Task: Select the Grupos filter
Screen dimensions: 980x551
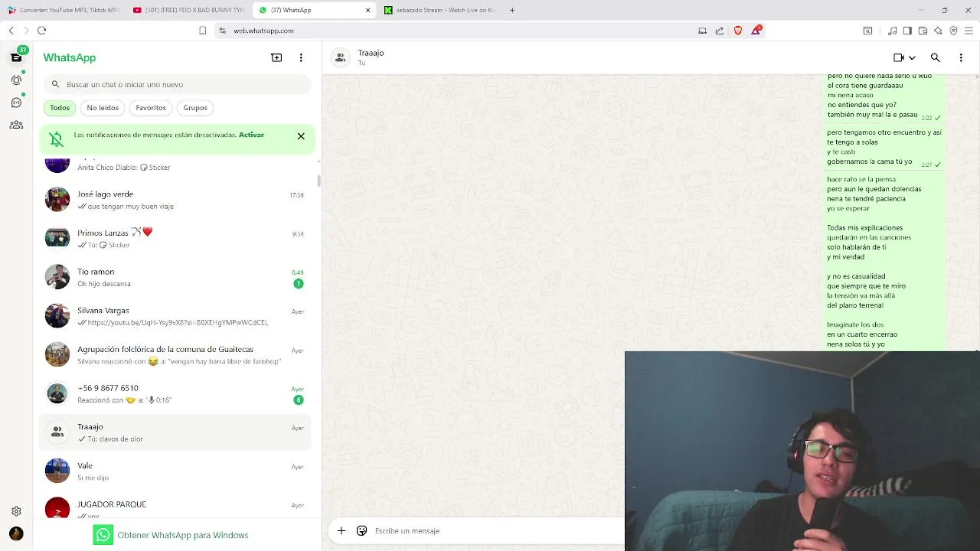Action: tap(195, 108)
